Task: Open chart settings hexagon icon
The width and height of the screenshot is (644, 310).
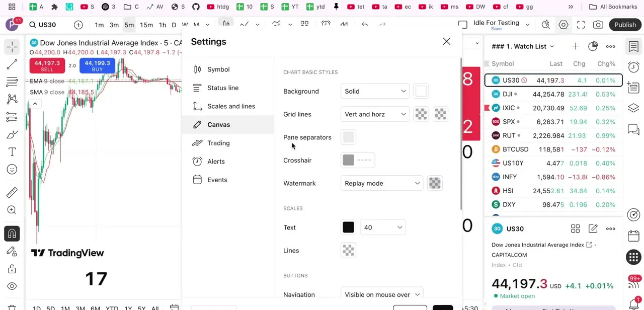Action: (563, 25)
